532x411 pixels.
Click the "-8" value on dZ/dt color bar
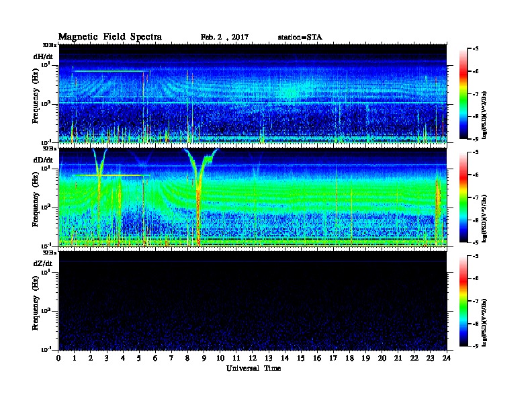point(476,324)
